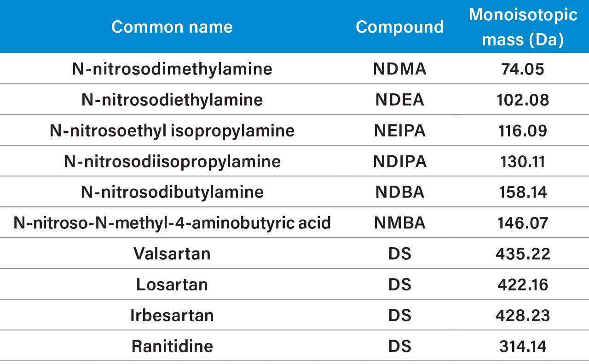
Task: Select N-nitroso-N-methyl-4-aminobutyric acid text
Action: [172, 223]
